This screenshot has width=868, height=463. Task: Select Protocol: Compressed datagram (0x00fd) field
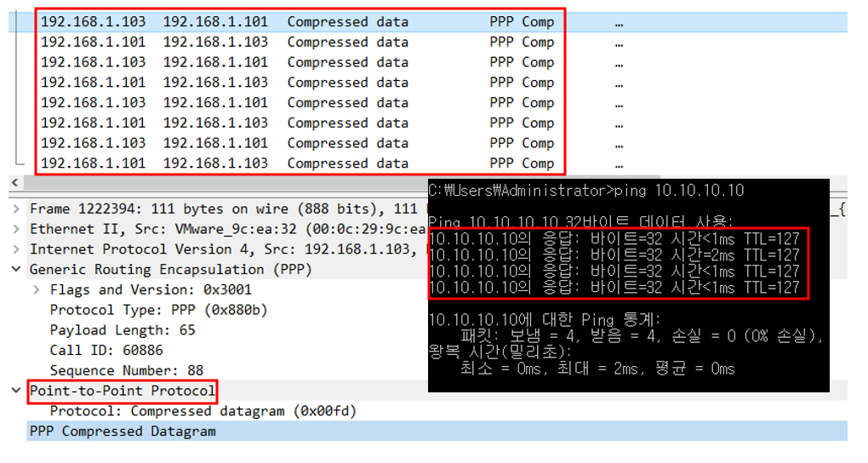tap(203, 411)
